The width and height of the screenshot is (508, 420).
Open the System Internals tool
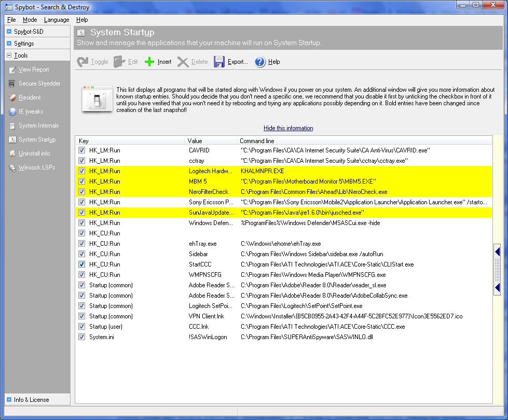(x=38, y=125)
